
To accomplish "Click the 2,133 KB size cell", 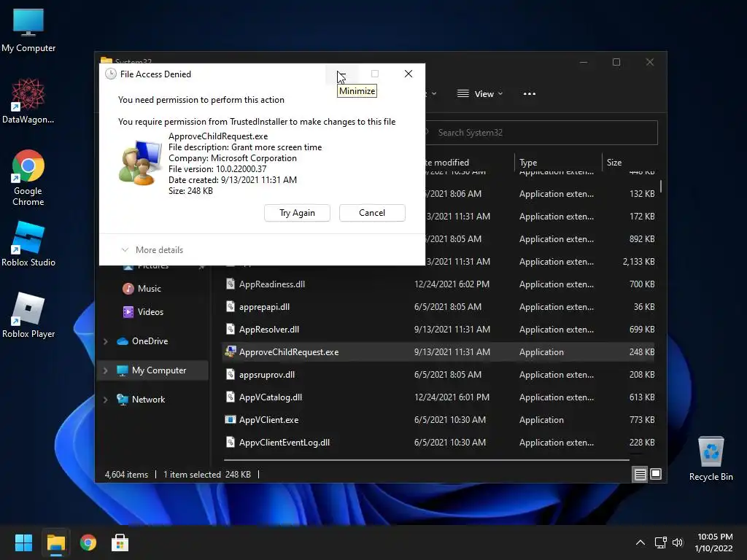I will pyautogui.click(x=638, y=262).
